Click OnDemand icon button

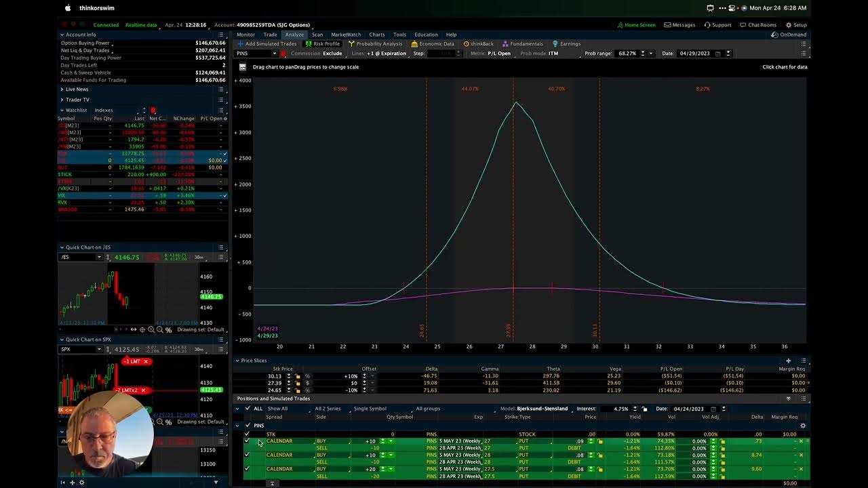click(776, 35)
